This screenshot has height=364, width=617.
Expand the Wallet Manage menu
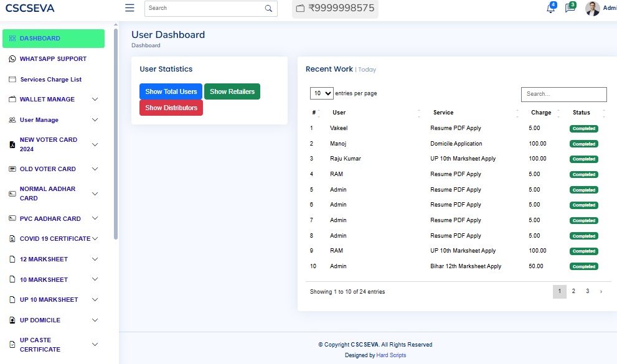pyautogui.click(x=95, y=100)
